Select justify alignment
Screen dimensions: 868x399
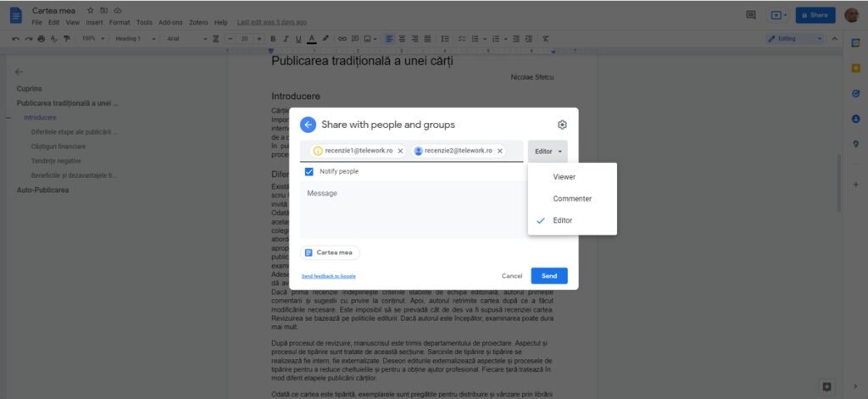click(x=427, y=39)
